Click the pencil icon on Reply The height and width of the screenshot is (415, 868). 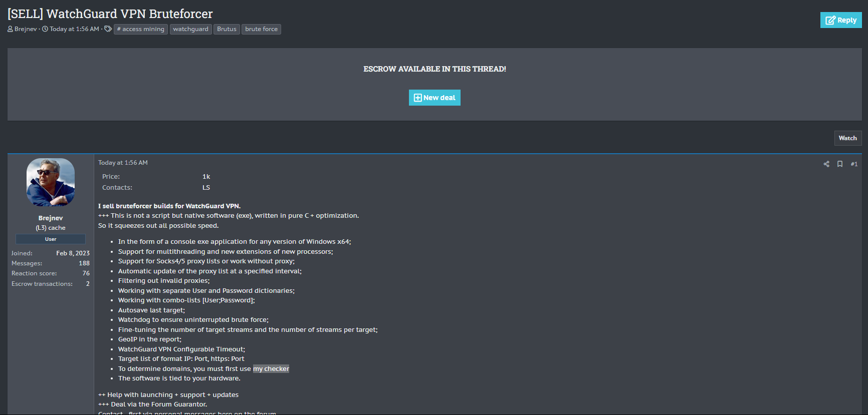click(x=830, y=20)
